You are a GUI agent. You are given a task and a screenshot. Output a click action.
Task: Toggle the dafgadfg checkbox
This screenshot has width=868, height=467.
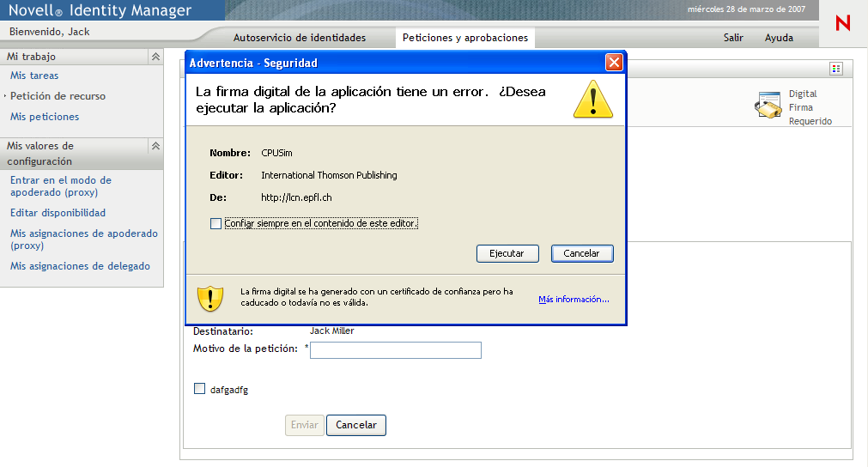pyautogui.click(x=199, y=388)
